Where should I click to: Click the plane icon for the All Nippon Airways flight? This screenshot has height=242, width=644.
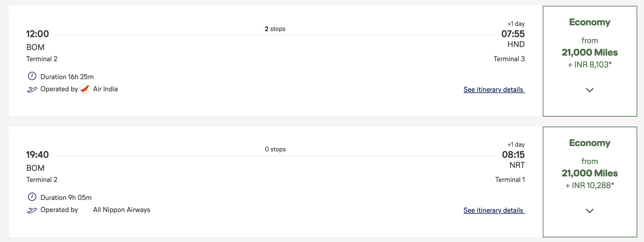pyautogui.click(x=32, y=211)
